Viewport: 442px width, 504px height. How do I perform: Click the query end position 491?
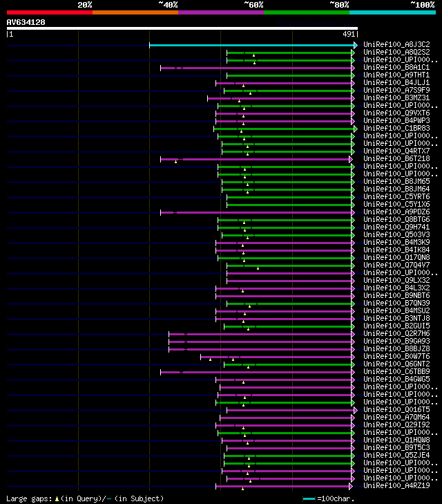tap(349, 34)
